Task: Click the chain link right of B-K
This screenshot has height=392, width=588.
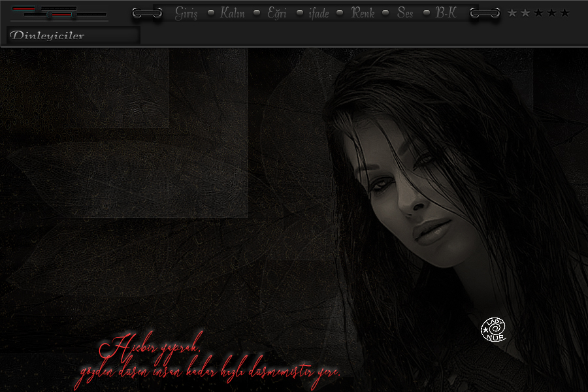Action: click(485, 13)
